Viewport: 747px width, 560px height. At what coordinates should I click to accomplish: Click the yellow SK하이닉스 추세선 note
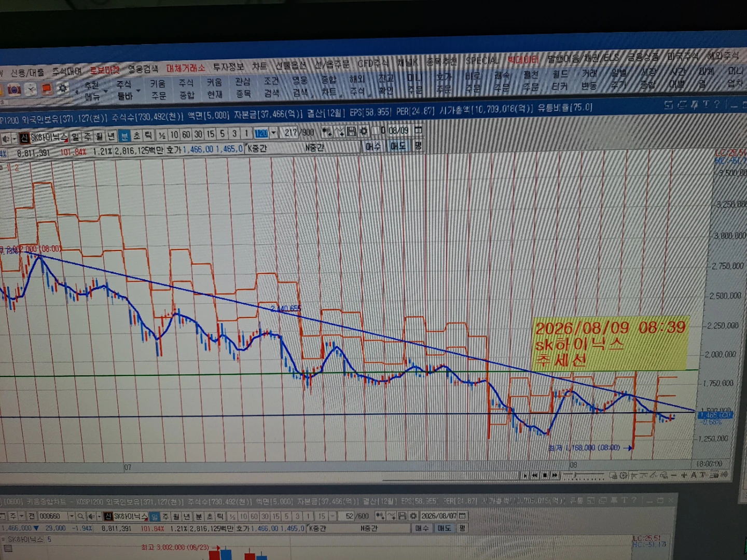611,343
